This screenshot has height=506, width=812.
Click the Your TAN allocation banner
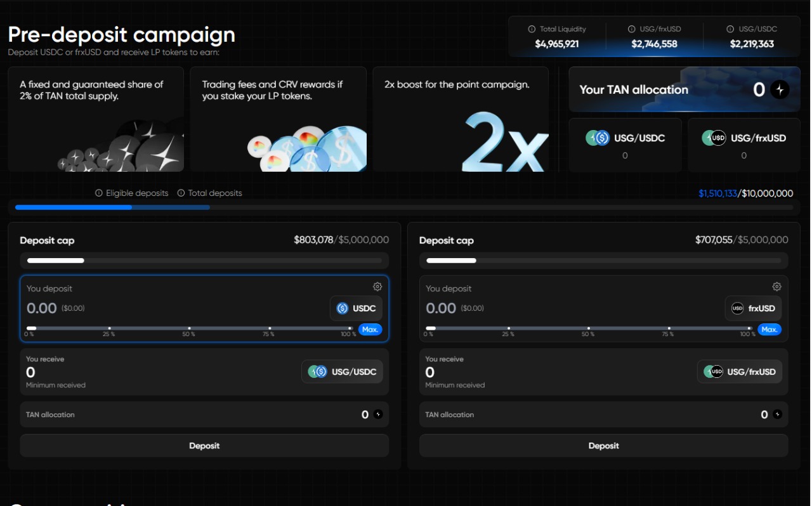click(x=684, y=89)
